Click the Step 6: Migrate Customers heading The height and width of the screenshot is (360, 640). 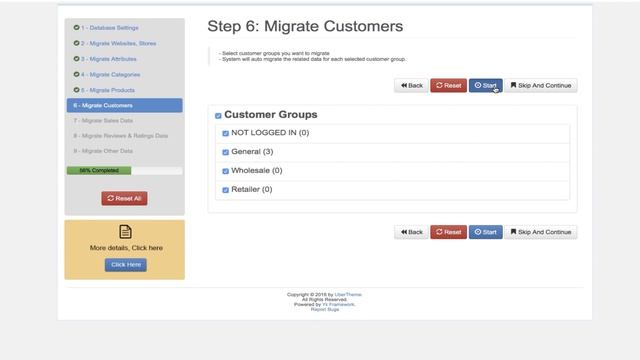click(305, 26)
